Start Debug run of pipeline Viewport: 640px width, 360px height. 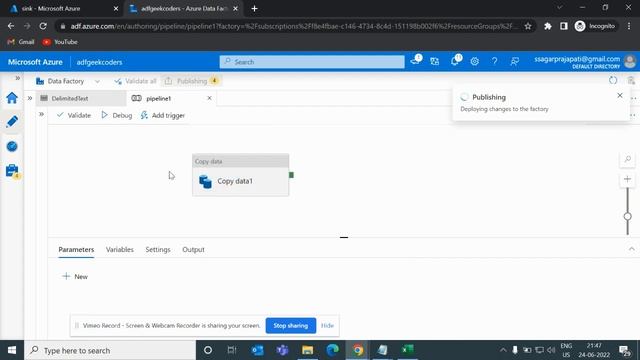[117, 116]
